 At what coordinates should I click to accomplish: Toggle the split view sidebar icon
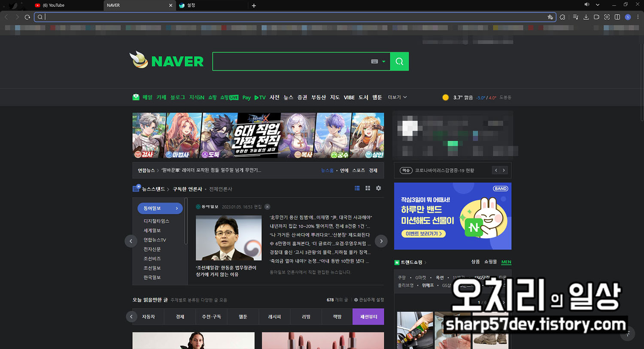[617, 17]
